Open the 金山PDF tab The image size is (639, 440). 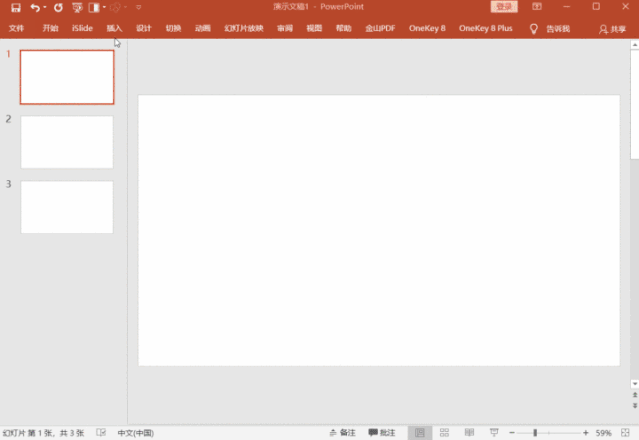380,28
